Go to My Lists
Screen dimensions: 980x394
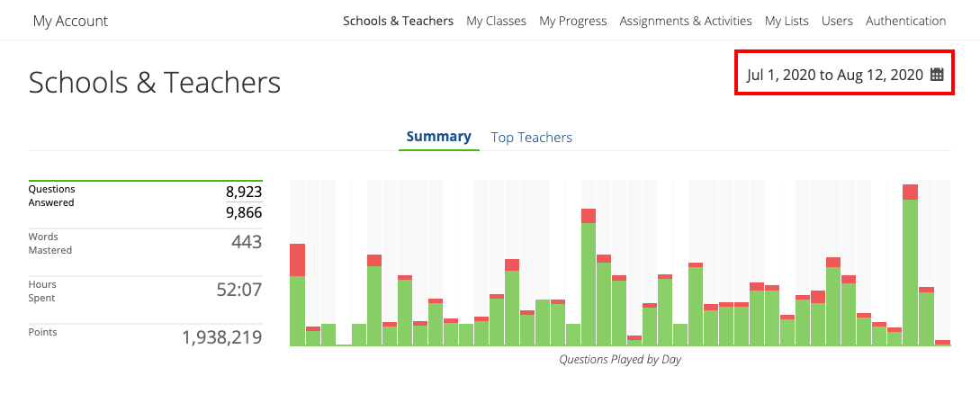coord(787,21)
